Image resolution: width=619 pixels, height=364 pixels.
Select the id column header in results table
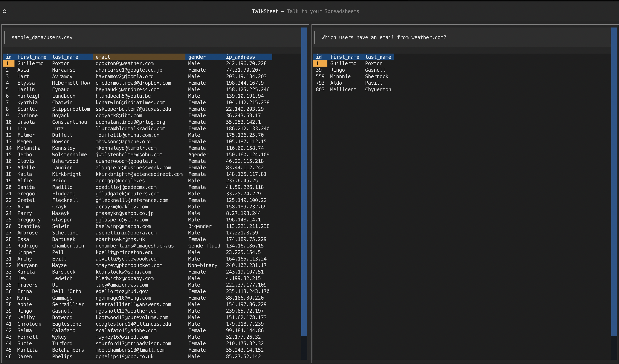(319, 57)
